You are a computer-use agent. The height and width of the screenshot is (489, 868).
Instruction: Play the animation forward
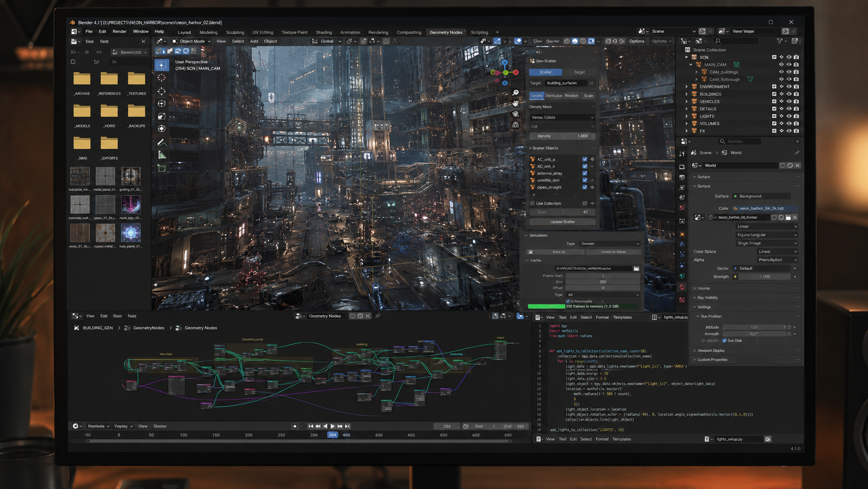click(333, 426)
